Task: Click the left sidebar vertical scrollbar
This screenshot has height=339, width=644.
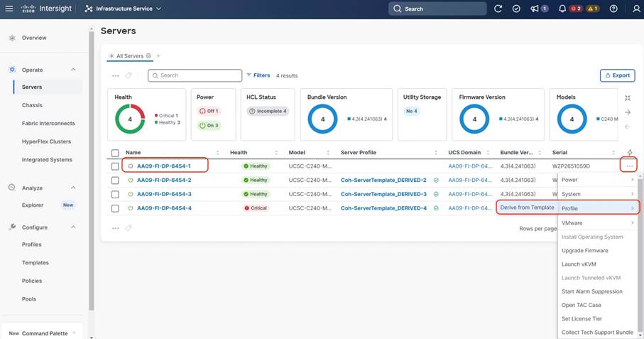Action: coord(91,178)
